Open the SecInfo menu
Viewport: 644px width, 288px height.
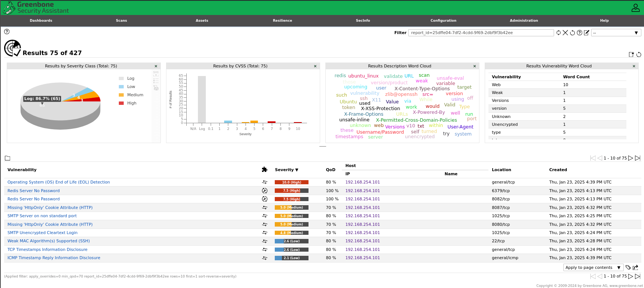click(x=363, y=21)
